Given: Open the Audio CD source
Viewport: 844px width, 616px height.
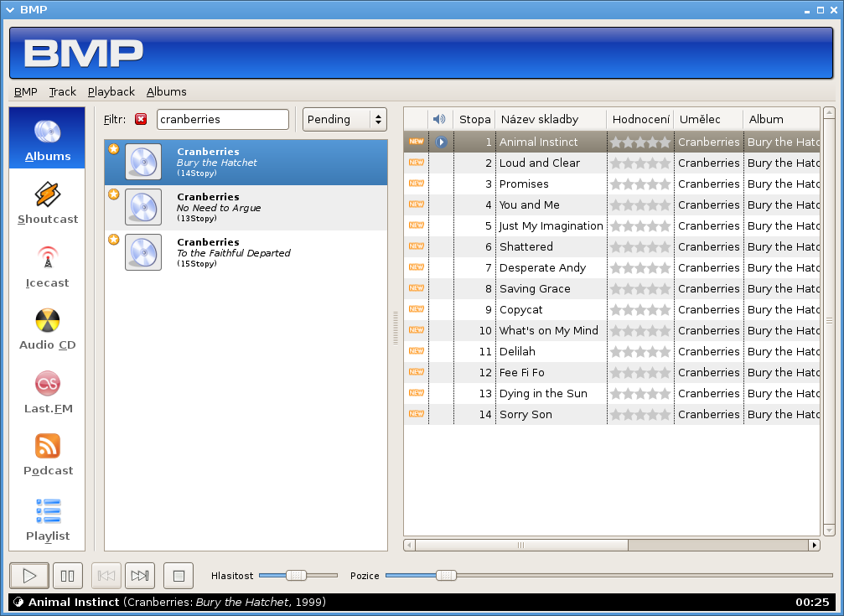Looking at the screenshot, I should 48,329.
